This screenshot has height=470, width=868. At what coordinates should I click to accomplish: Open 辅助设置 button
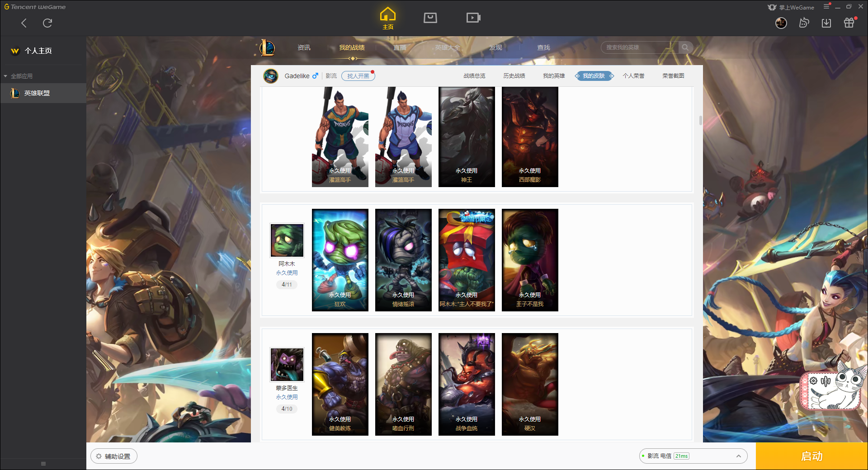[114, 456]
